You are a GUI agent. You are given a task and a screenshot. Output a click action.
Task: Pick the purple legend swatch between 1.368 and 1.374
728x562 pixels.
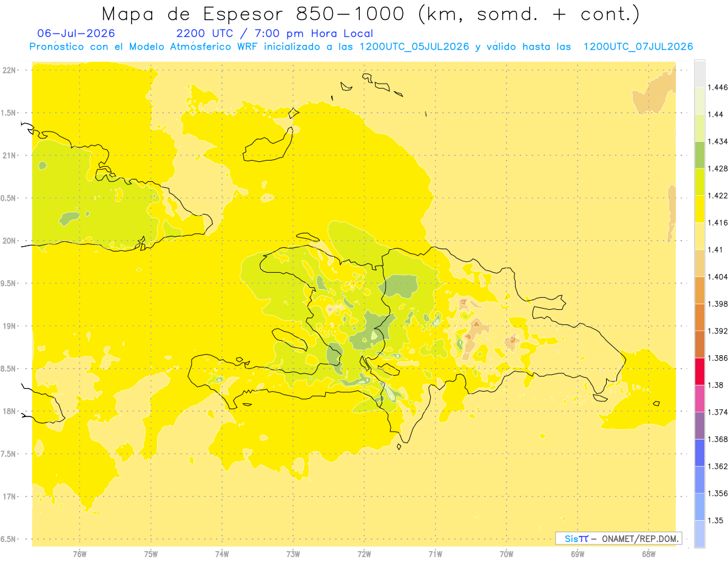[699, 426]
